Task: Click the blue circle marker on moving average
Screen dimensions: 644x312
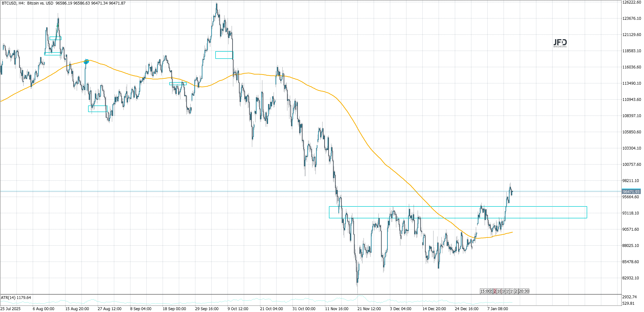Action: coord(86,62)
